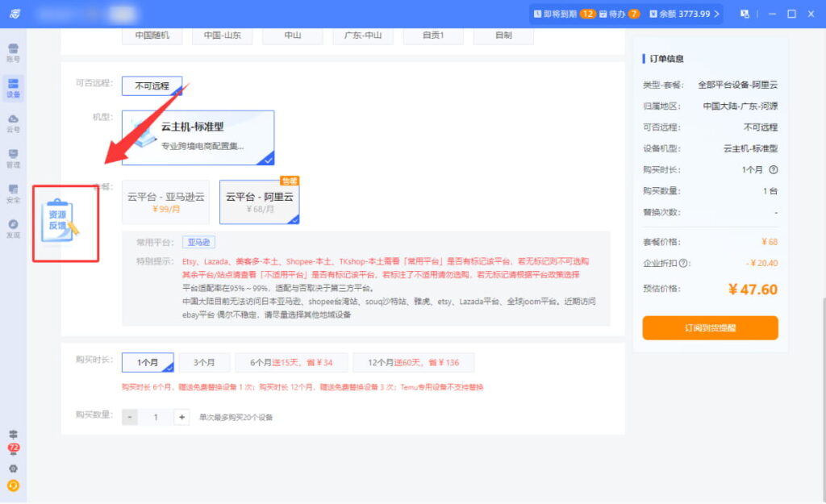Click the orange 订阅到货提醒 button
This screenshot has height=504, width=826.
coord(710,327)
